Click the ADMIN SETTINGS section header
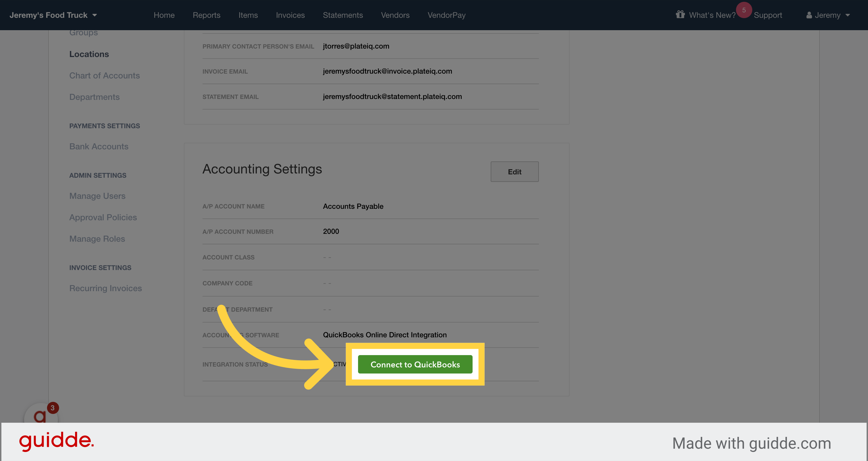Screen dimensions: 868x461 (x=98, y=175)
